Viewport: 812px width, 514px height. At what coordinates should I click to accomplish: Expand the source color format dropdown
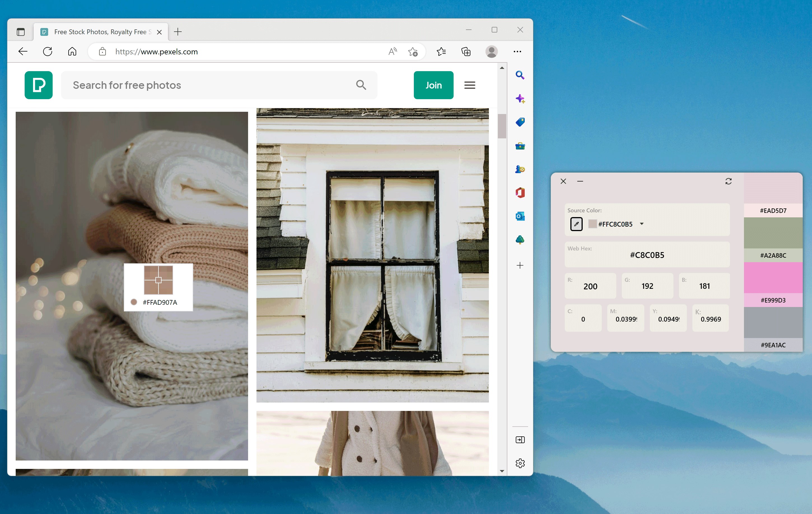click(642, 224)
